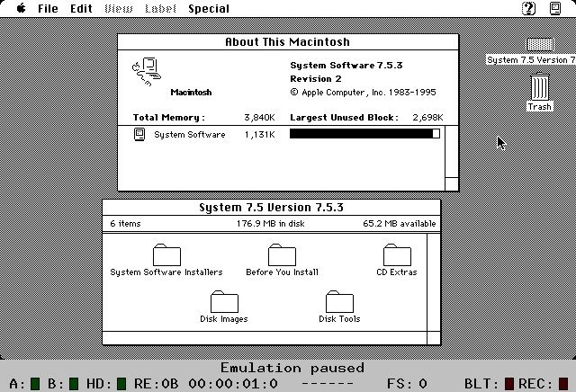
Task: Click the drive B: indicator light
Action: click(x=74, y=384)
